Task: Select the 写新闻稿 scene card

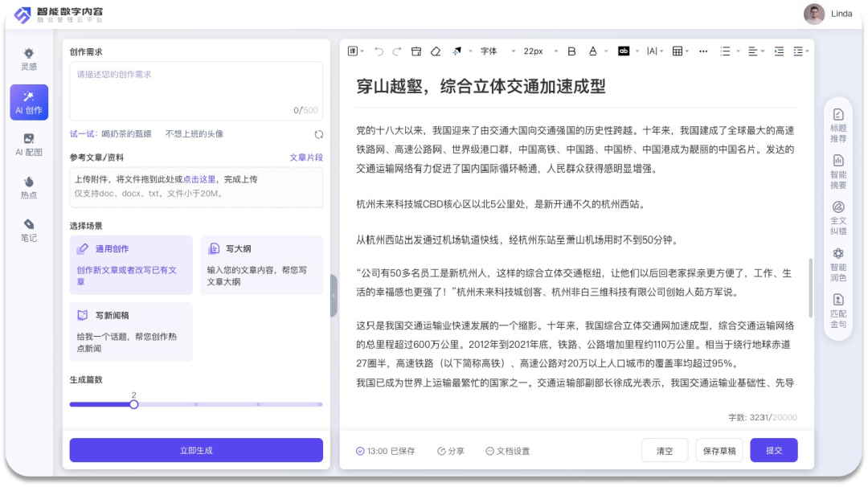Action: click(x=131, y=331)
